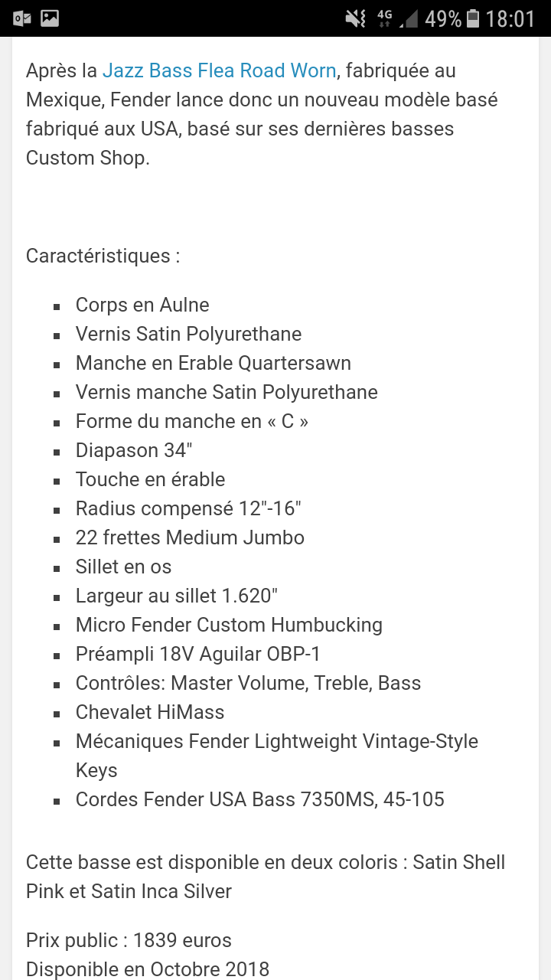The height and width of the screenshot is (980, 551).
Task: Tap the "Prix public : 1839 euros" text
Action: point(129,940)
